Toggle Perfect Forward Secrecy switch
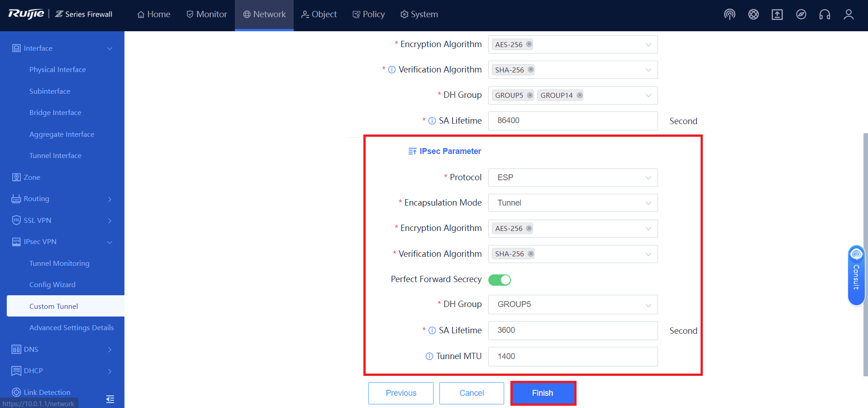Screen dimensions: 868x408 coord(500,280)
